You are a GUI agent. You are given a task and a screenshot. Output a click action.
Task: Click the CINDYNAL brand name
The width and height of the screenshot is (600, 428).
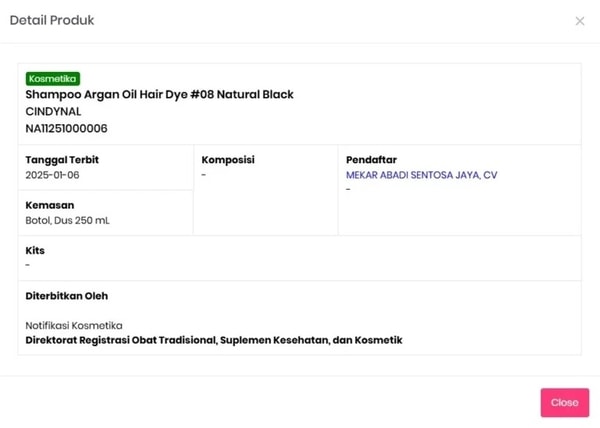click(x=53, y=111)
